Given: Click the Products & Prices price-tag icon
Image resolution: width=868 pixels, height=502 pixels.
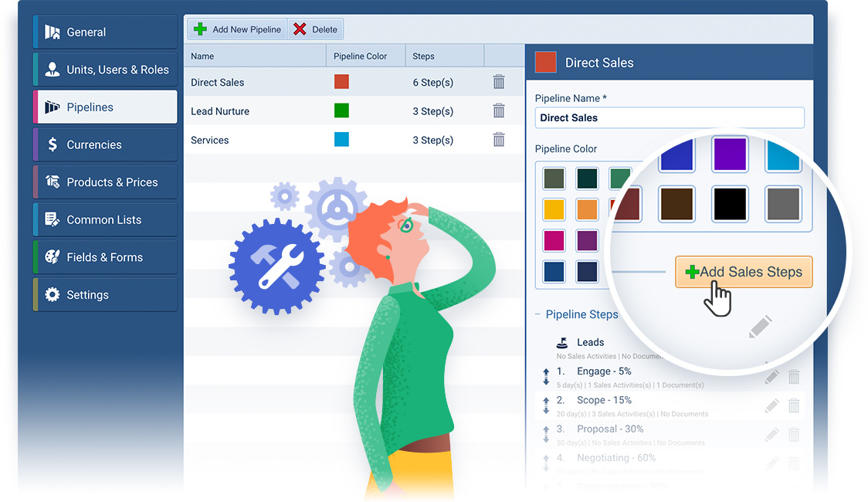Looking at the screenshot, I should [x=53, y=181].
